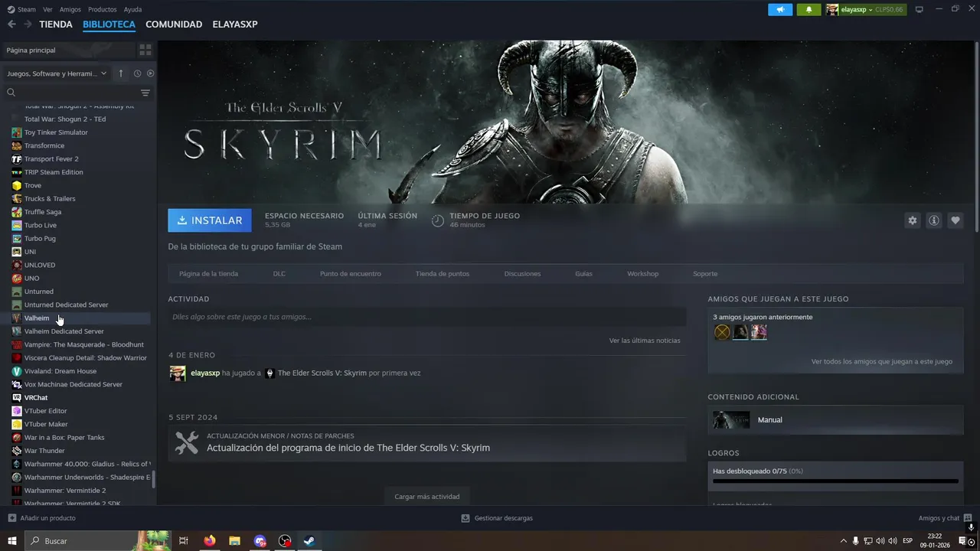Click the recent activity clock icon
This screenshot has height=551, width=980.
pos(137,73)
